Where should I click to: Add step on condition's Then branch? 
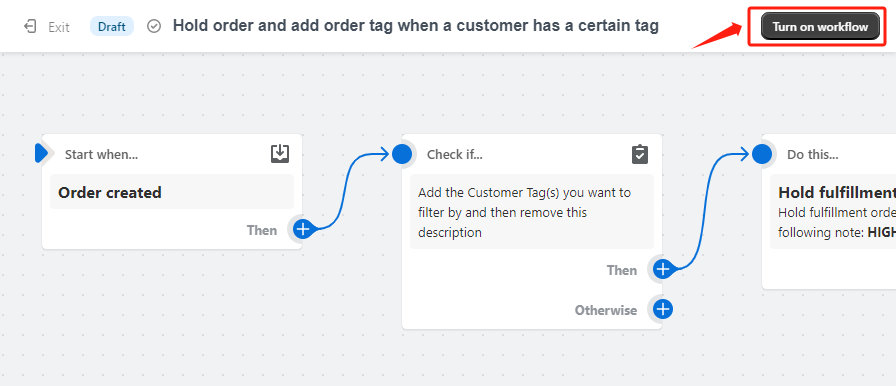coord(662,269)
